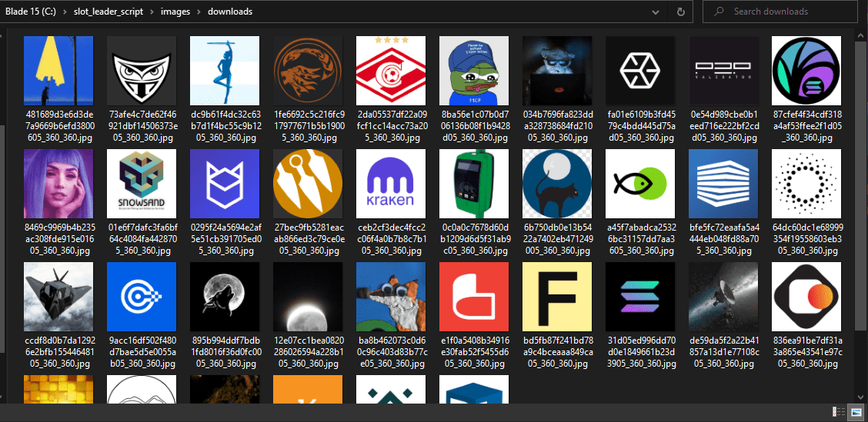Select the blue striped building thumbnail
This screenshot has height=422, width=868.
(x=723, y=184)
